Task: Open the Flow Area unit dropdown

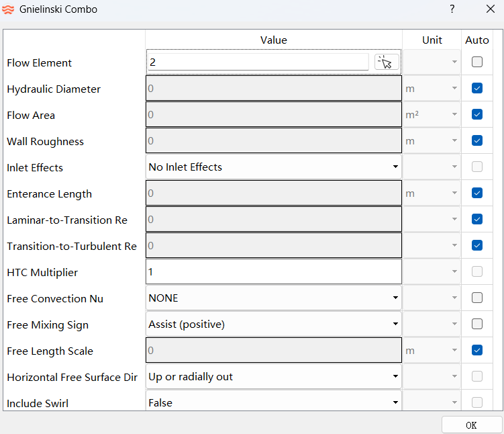Action: 432,115
